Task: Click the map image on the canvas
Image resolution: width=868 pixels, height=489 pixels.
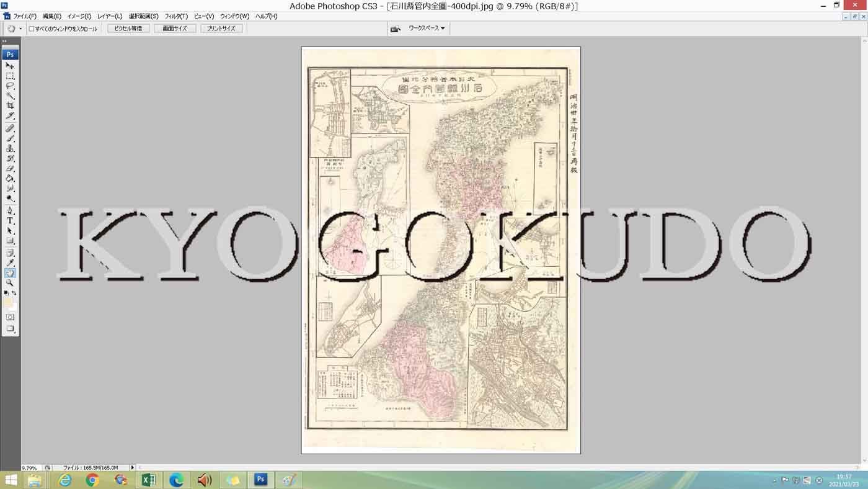Action: [441, 250]
